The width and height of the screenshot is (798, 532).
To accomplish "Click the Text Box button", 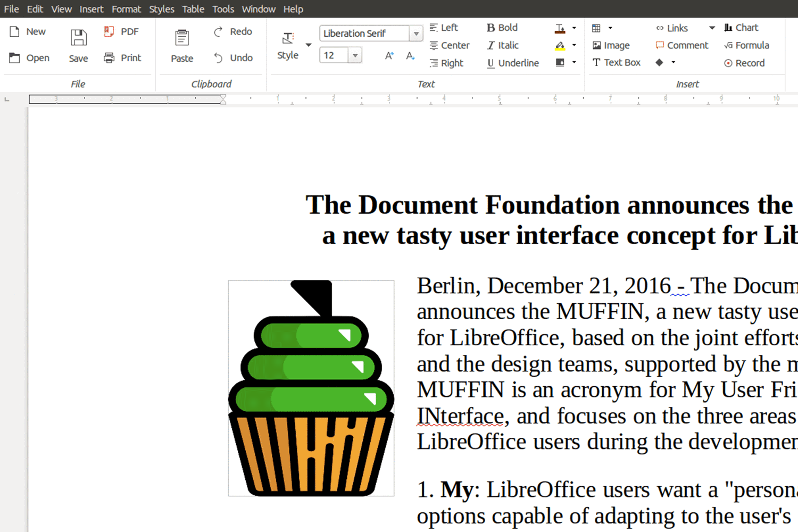I will [617, 63].
